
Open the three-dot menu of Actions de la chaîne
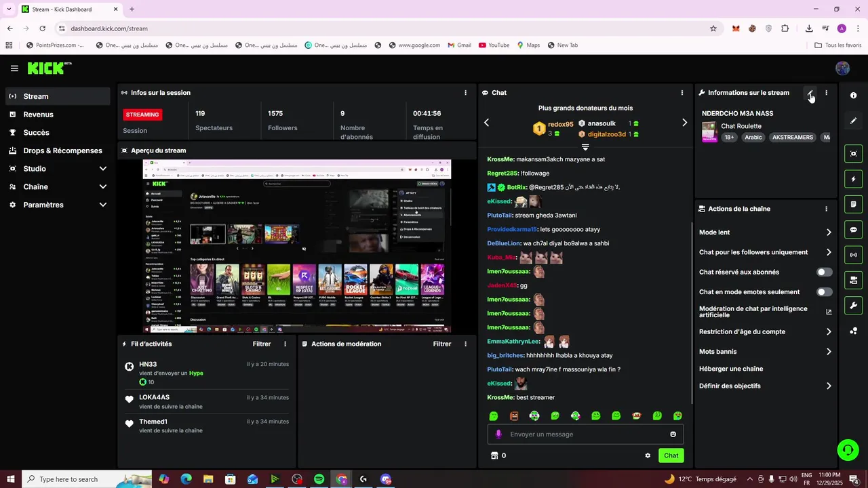[x=826, y=209]
